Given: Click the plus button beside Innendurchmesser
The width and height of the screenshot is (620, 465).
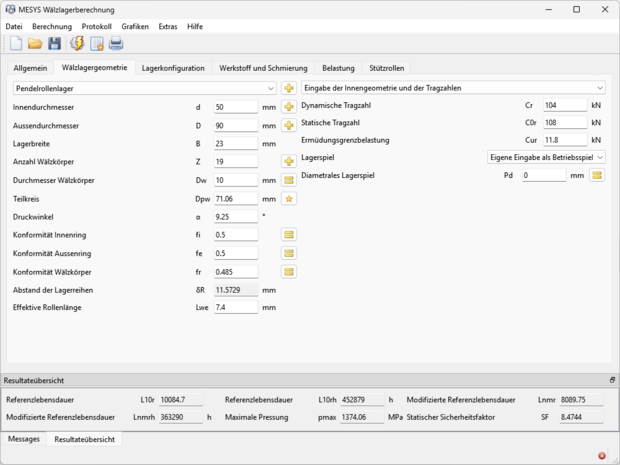Looking at the screenshot, I should [x=289, y=107].
